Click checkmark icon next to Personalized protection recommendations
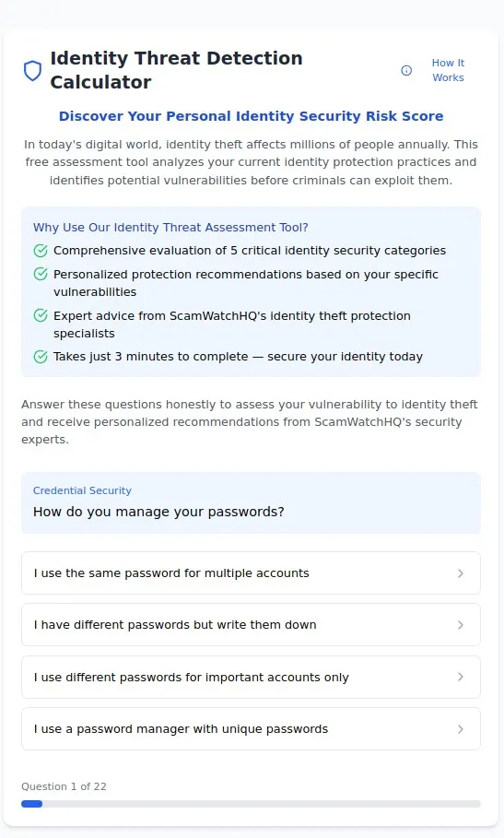Viewport: 504px width, 838px height. [41, 274]
